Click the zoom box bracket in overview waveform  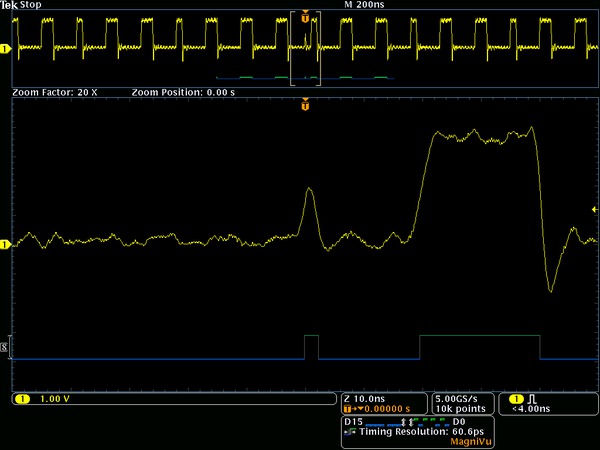tap(305, 49)
